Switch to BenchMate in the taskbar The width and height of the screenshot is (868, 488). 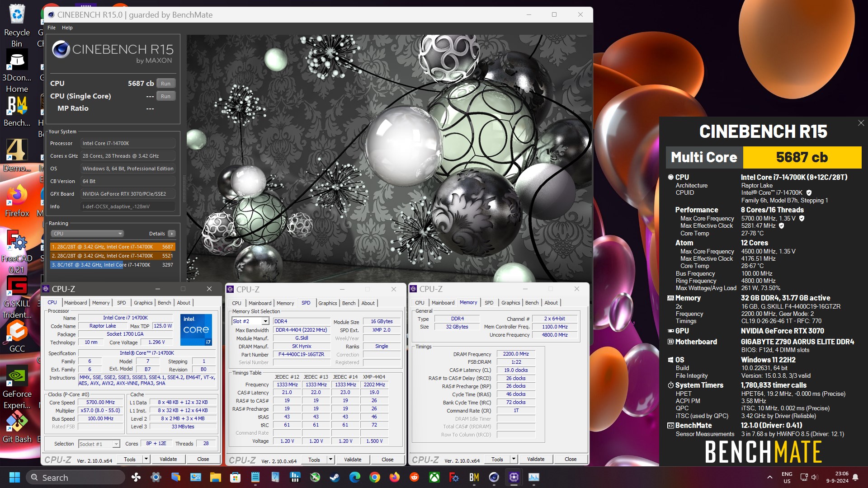pyautogui.click(x=474, y=477)
